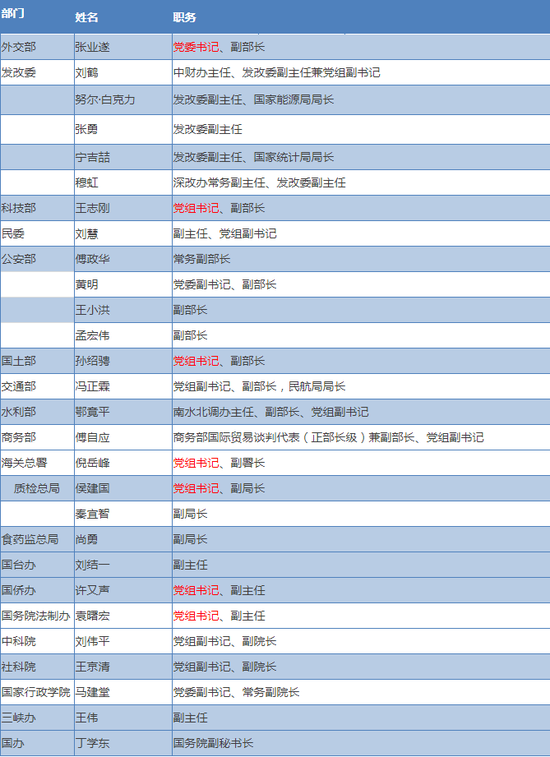
Task: Select the name 宁吉喆
Action: pos(92,157)
